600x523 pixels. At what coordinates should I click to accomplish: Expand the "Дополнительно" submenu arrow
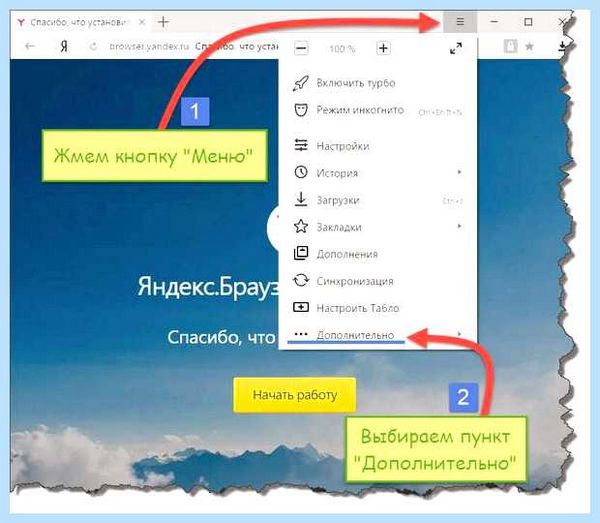tap(459, 334)
